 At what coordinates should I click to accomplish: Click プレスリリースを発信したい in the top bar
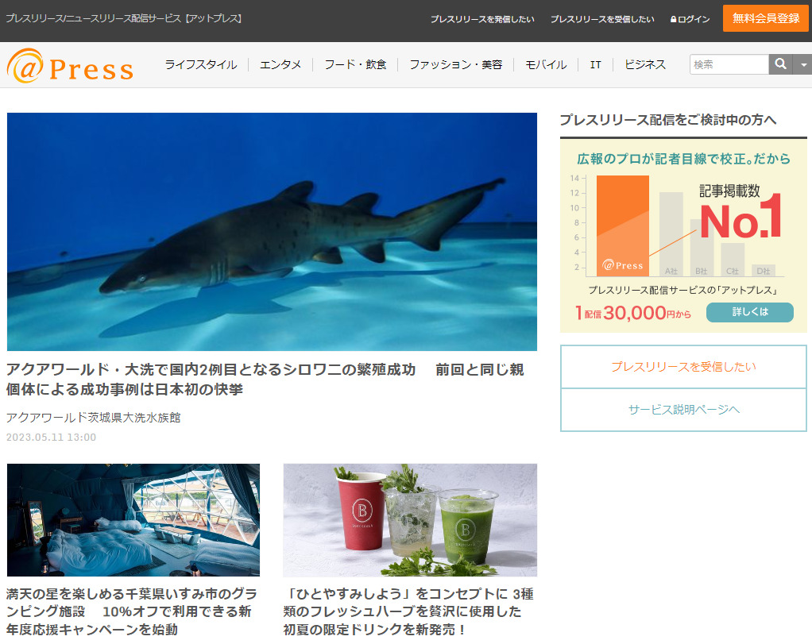click(482, 19)
